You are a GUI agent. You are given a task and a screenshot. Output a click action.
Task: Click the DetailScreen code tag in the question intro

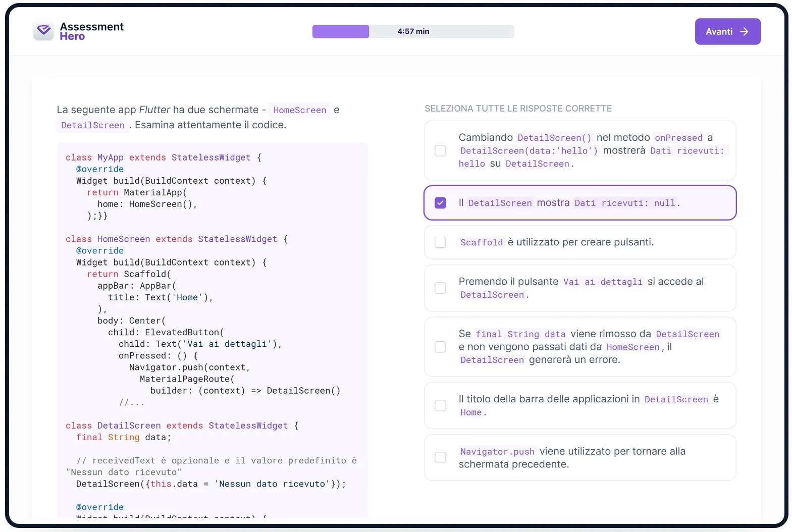[93, 125]
